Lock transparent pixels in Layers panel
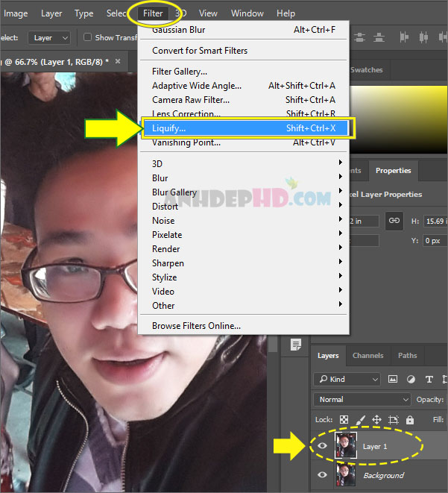Screen dimensions: 448x493 (344, 419)
